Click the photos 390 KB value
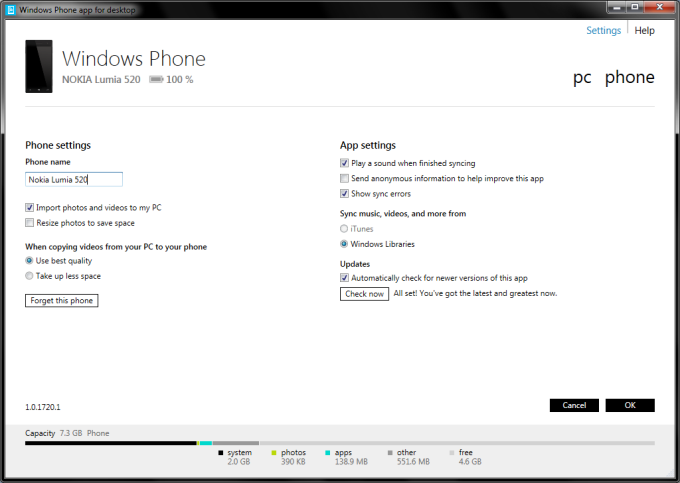The width and height of the screenshot is (680, 483). 293,462
